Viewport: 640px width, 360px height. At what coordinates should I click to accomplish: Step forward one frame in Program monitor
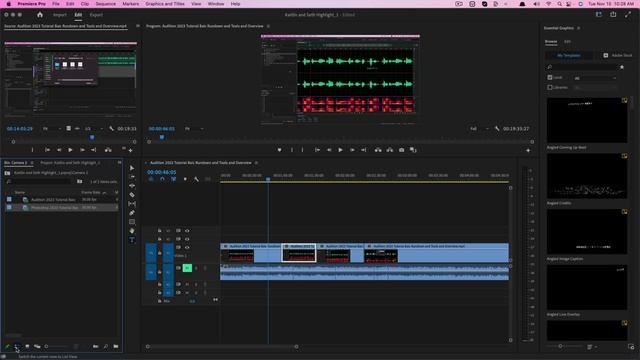click(352, 150)
